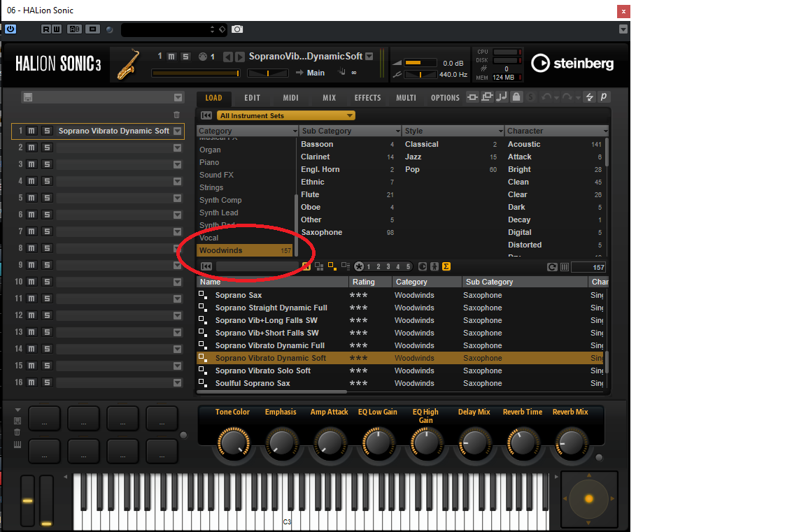Click the results column setup icon
Image resolution: width=806 pixels, height=532 pixels.
(565, 267)
